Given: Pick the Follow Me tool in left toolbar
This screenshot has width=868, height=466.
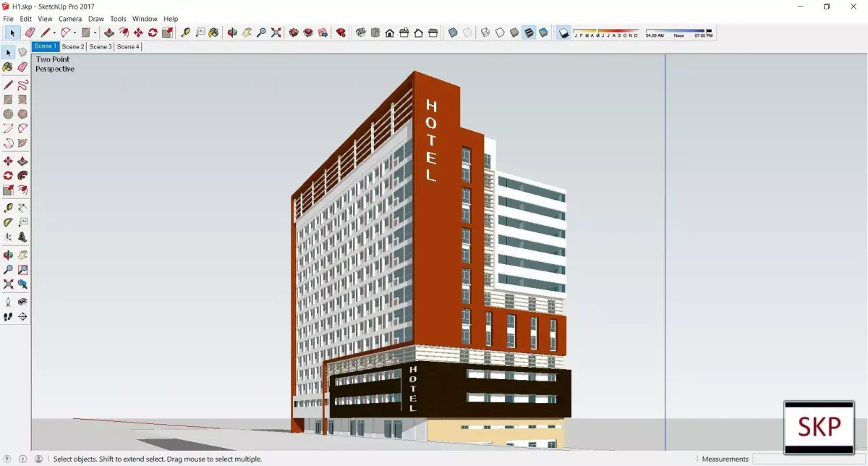Looking at the screenshot, I should [22, 175].
